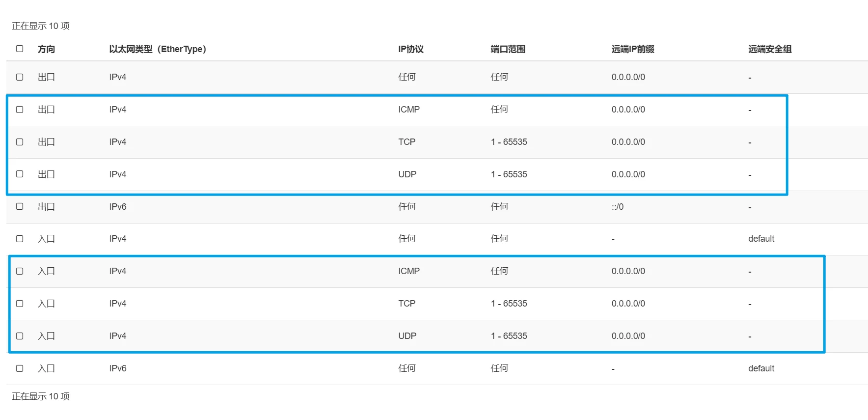Check the egress IPv6 rule checkbox
This screenshot has width=868, height=420.
[x=20, y=206]
